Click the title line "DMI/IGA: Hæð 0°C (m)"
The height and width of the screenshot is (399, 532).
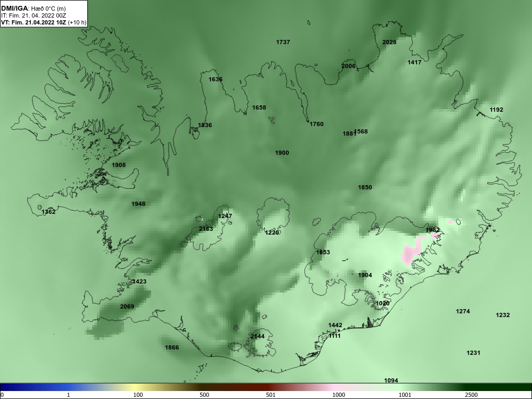(x=33, y=9)
